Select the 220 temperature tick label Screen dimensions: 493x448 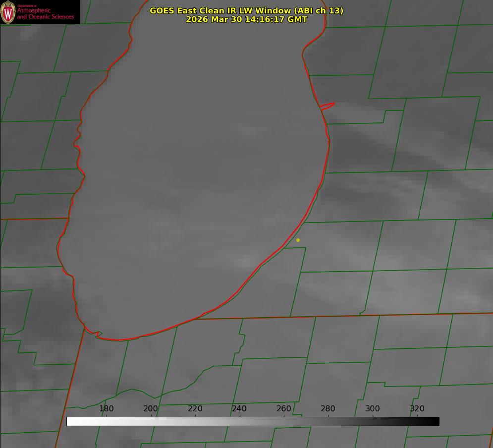pos(195,409)
